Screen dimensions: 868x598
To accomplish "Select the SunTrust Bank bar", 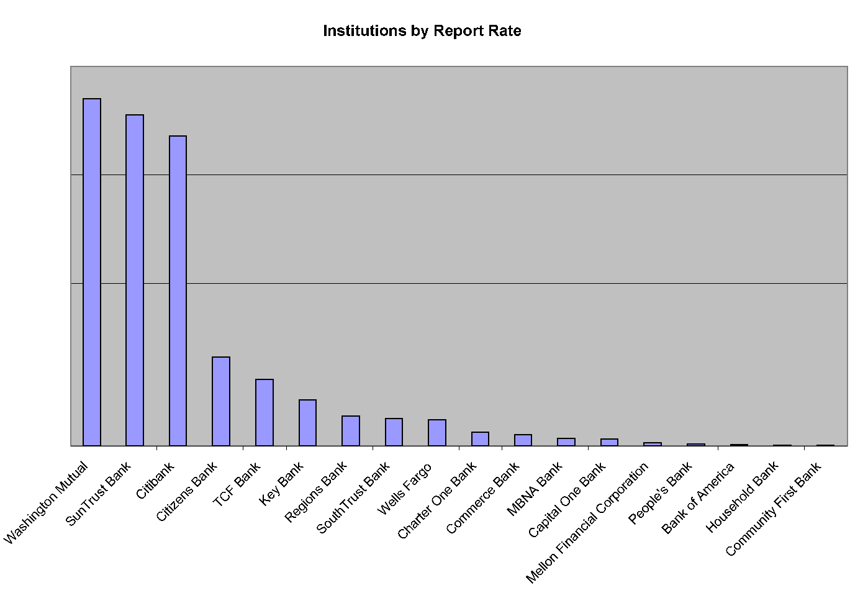I will point(135,280).
